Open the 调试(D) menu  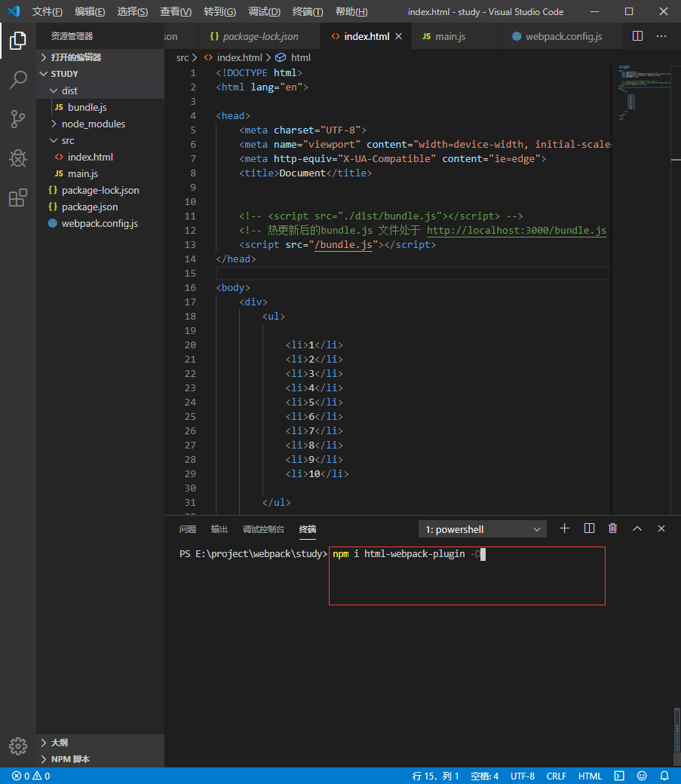click(264, 11)
